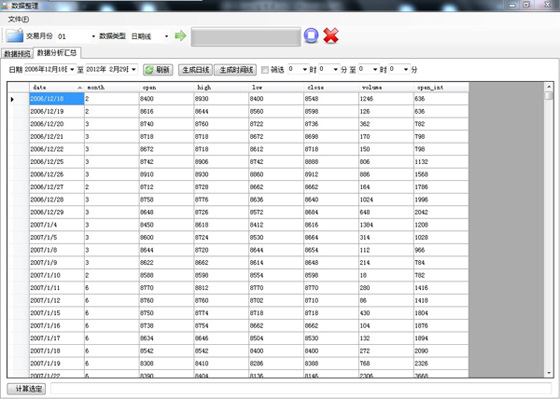
Task: Select the date cell 2006/12/18
Action: click(x=57, y=99)
